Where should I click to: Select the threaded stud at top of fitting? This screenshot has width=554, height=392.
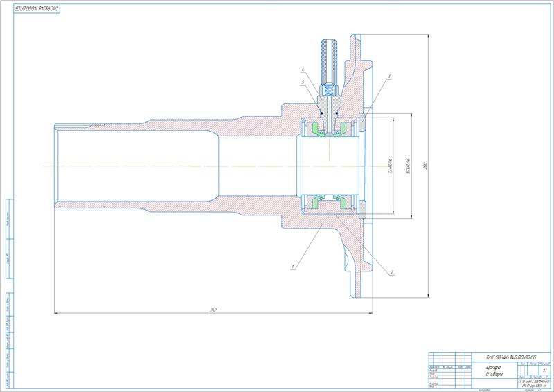coord(329,62)
